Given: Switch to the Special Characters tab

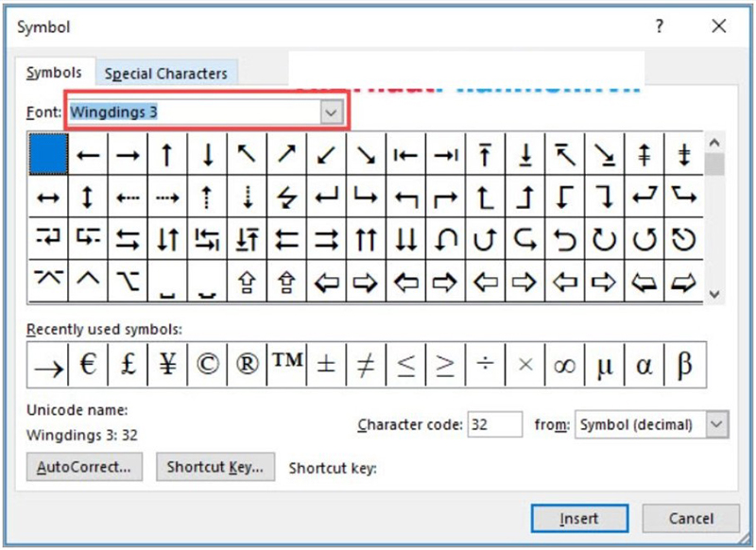Looking at the screenshot, I should (166, 74).
